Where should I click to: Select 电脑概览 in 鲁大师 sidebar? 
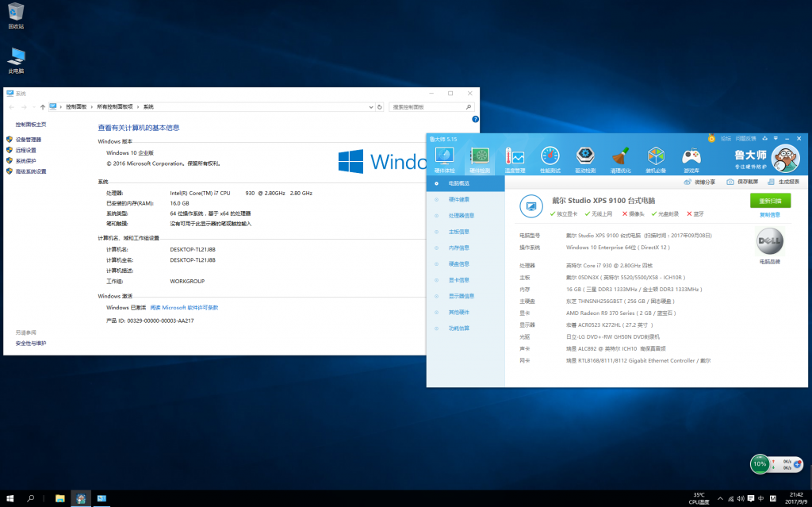tap(465, 183)
